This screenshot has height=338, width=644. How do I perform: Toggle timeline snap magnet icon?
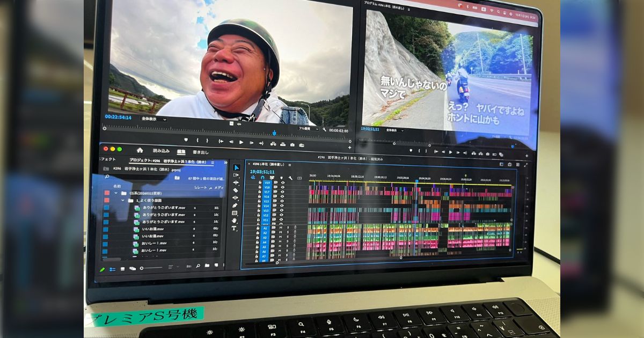click(x=262, y=178)
